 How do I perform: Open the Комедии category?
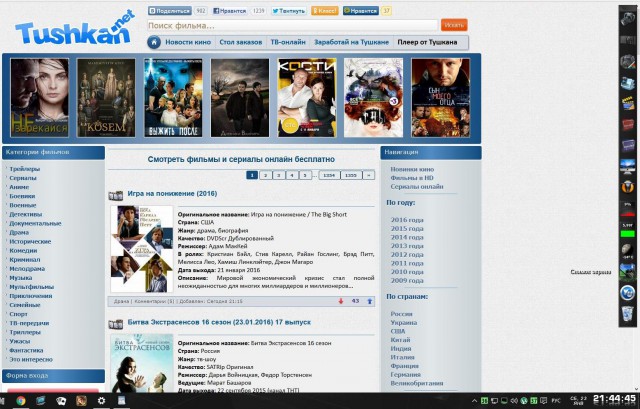pos(23,251)
